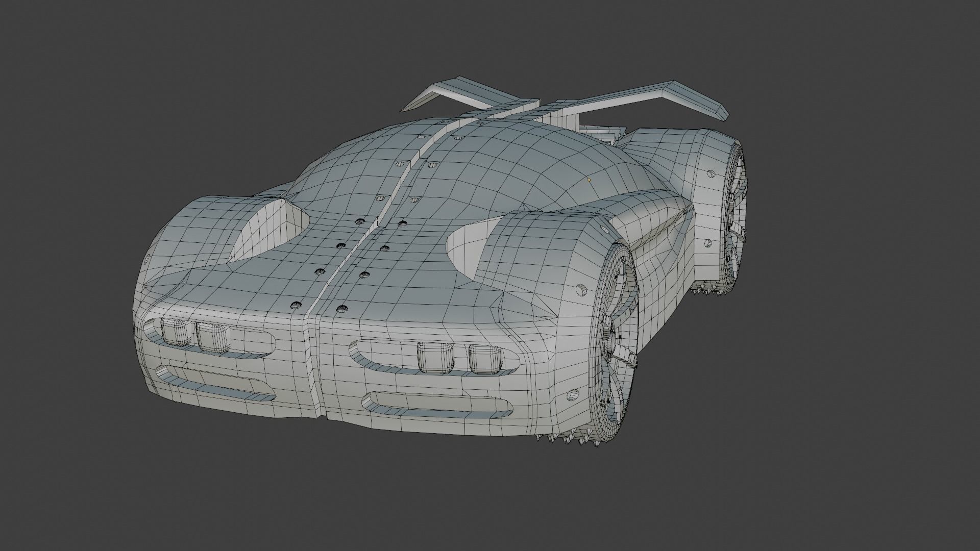Click the orange object origin dot
The height and width of the screenshot is (551, 980).
589,180
